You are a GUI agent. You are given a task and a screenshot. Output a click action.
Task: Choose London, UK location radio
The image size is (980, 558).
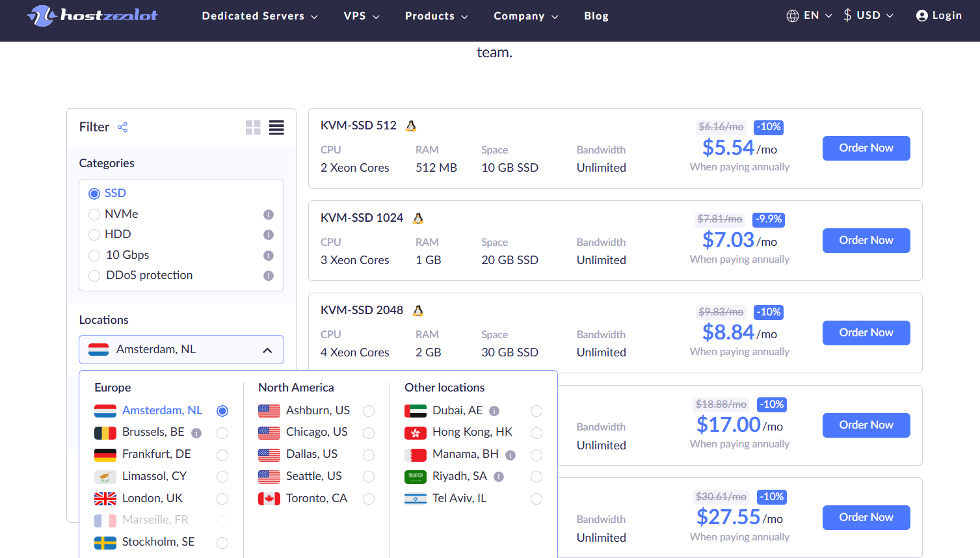(222, 499)
